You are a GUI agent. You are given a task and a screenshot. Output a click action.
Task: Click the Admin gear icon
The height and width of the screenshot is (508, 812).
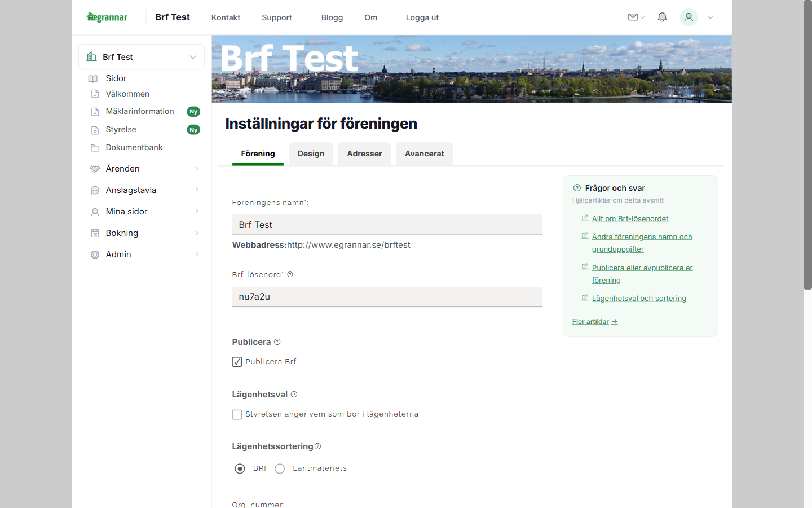click(x=94, y=255)
